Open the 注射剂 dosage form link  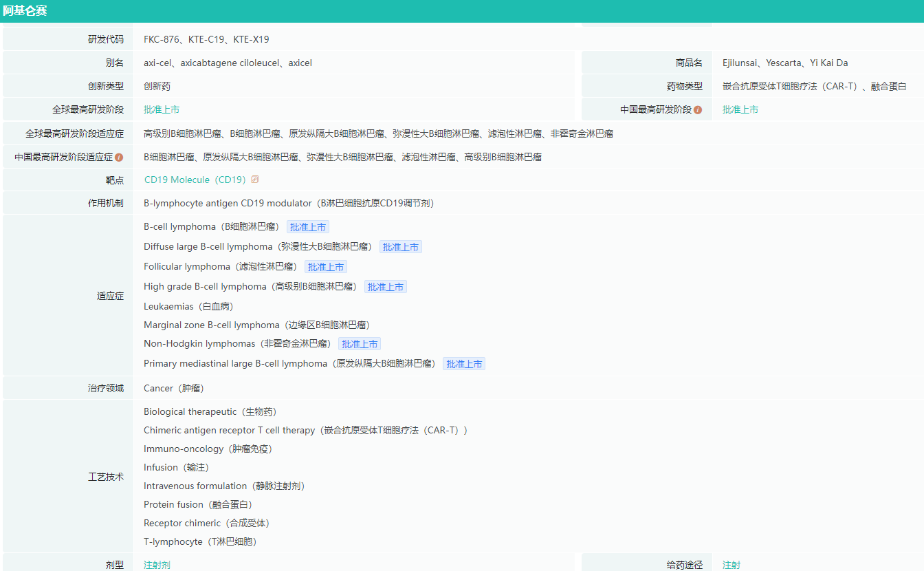(x=157, y=565)
